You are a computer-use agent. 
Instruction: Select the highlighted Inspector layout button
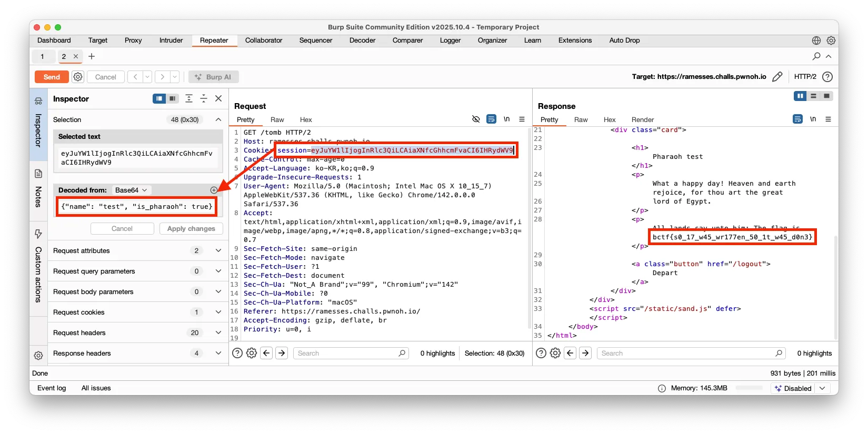[159, 98]
